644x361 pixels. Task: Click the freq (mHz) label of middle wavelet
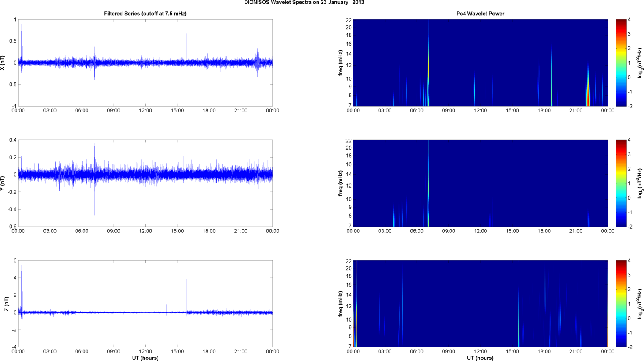click(340, 183)
